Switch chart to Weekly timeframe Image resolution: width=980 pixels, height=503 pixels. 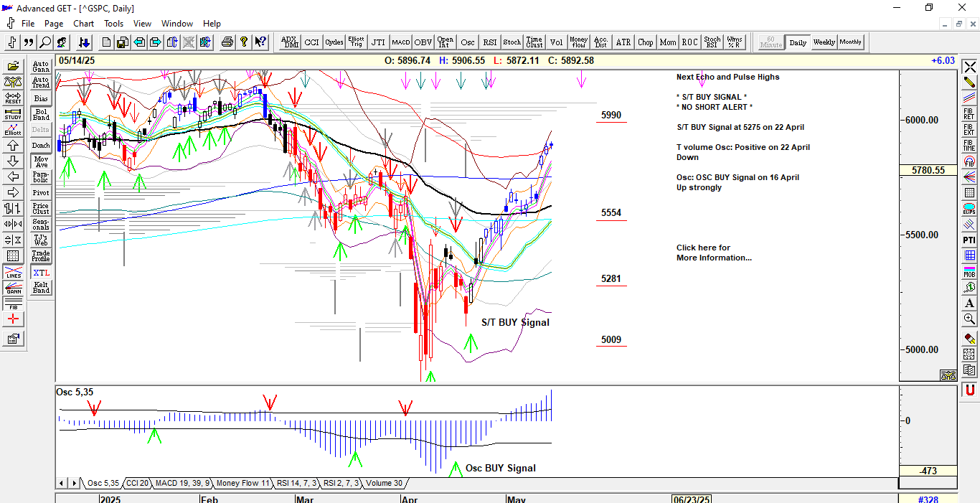[824, 42]
